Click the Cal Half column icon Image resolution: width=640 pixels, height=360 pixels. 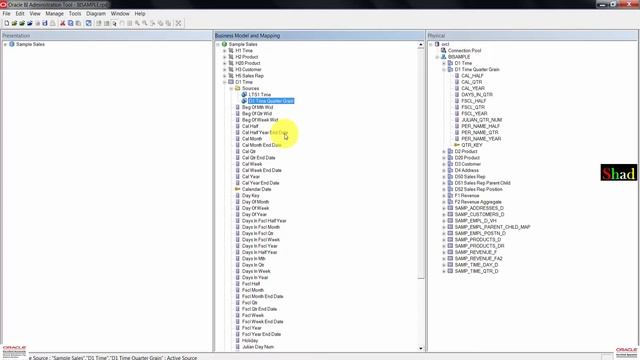238,126
